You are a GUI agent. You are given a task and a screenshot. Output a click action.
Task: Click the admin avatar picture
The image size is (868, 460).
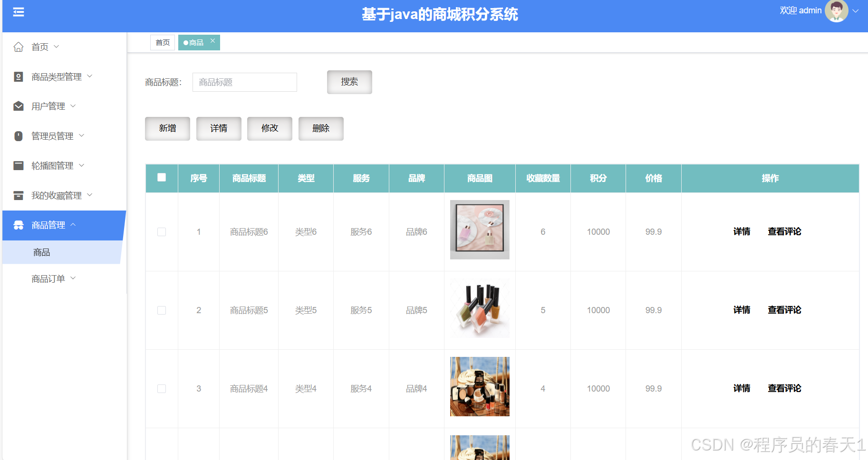click(836, 11)
